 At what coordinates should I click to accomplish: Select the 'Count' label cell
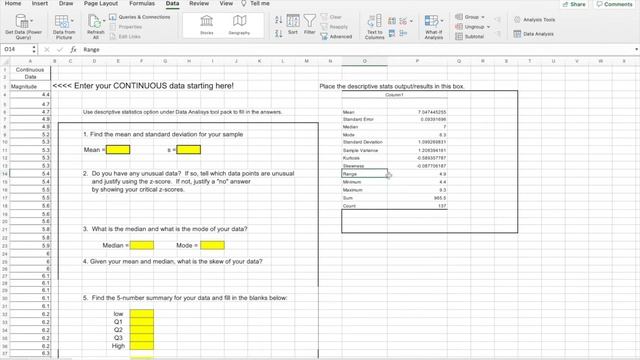[364, 206]
